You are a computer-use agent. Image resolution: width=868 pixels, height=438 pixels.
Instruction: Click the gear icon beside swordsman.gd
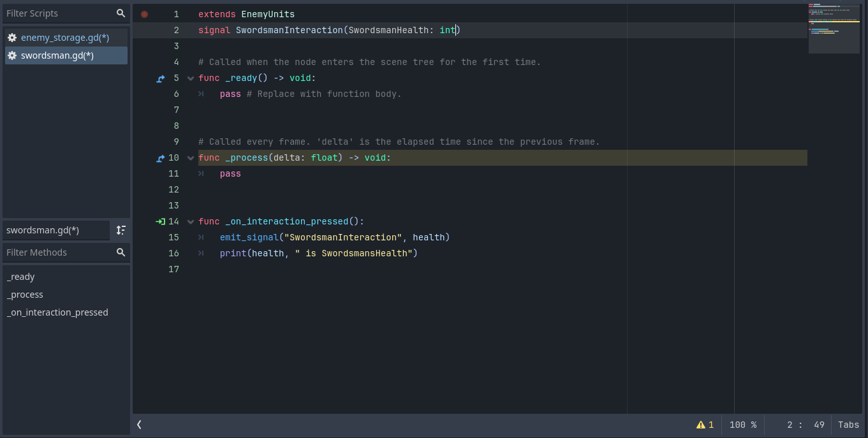point(12,55)
